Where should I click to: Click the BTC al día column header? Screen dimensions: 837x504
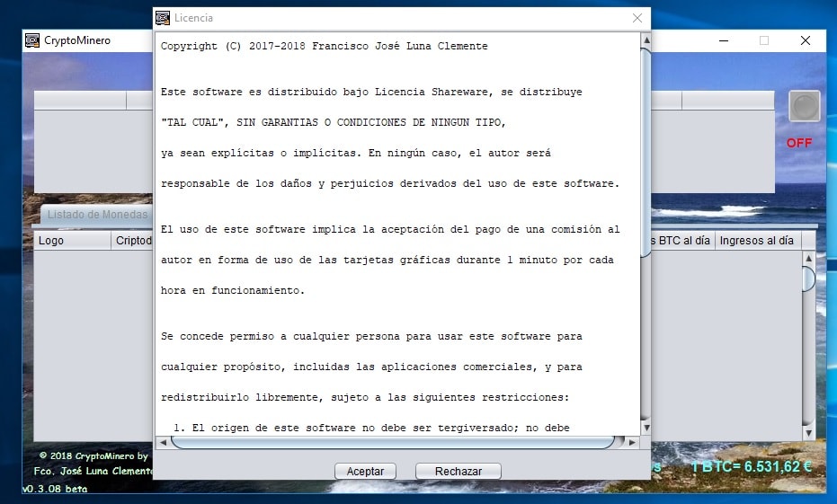pyautogui.click(x=681, y=241)
